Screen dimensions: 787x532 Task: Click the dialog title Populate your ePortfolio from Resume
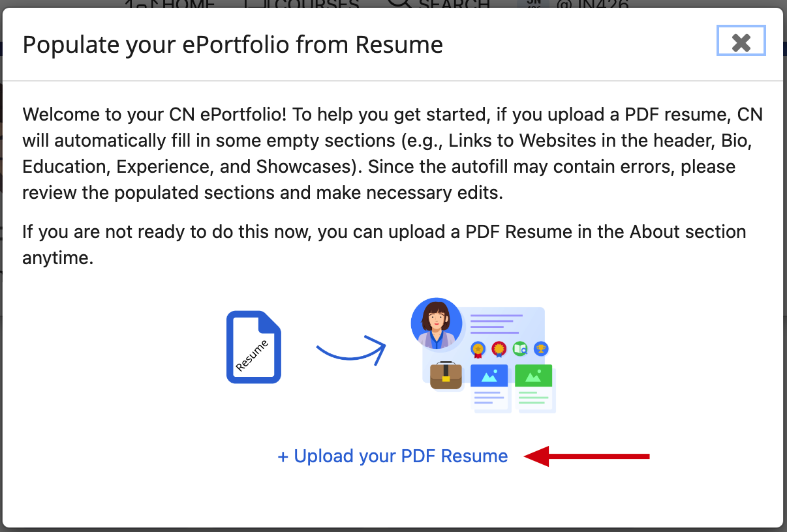click(x=233, y=44)
